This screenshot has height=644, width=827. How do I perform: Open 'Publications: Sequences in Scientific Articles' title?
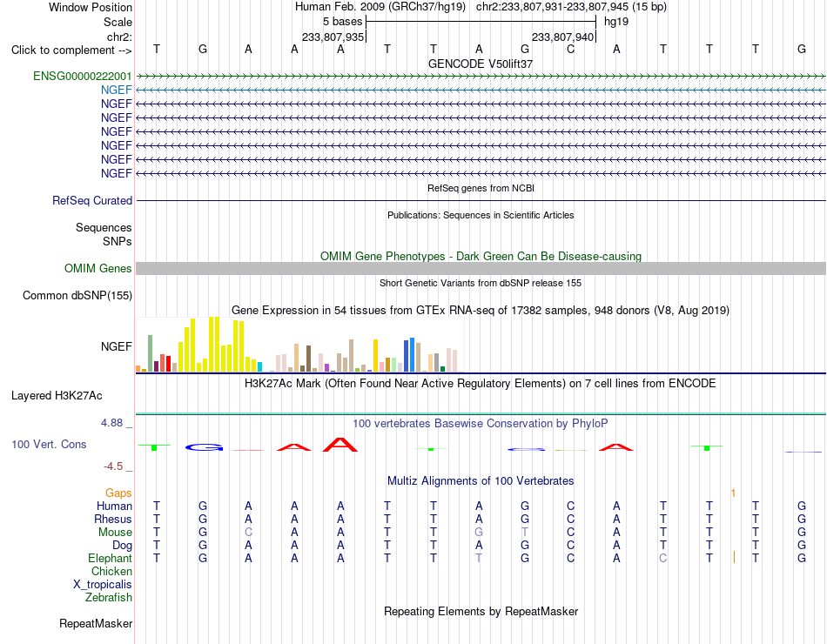(481, 215)
